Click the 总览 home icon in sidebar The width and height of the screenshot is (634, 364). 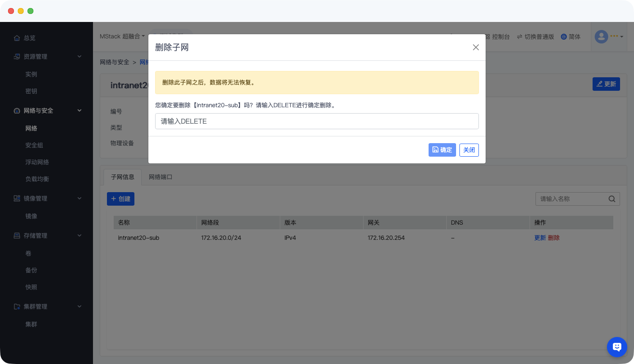coord(17,38)
